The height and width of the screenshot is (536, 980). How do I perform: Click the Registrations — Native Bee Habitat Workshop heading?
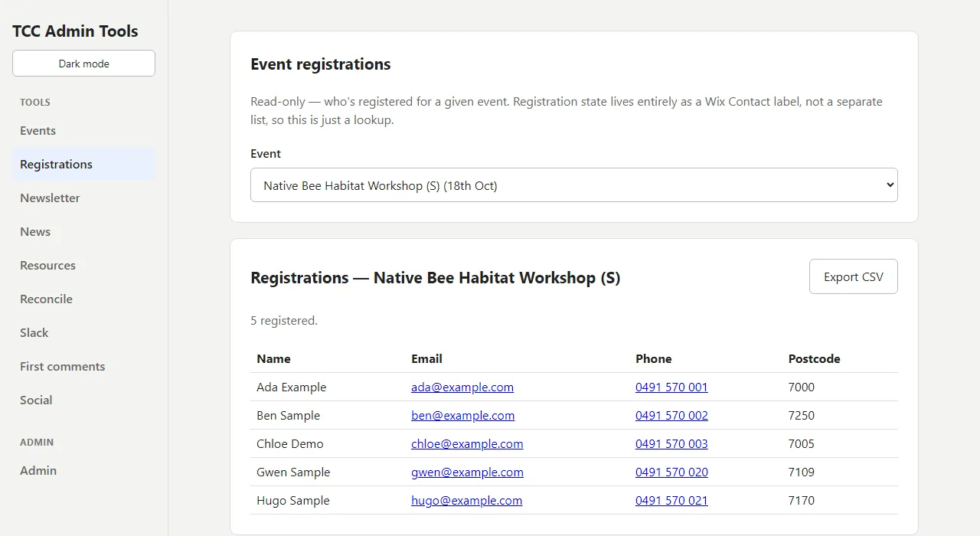436,278
